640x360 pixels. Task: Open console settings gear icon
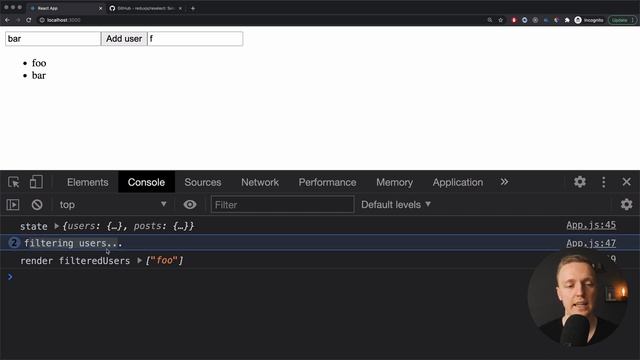coord(626,204)
